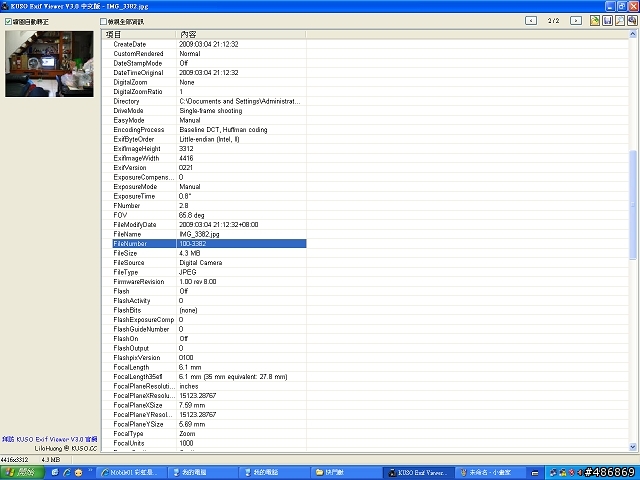Open Internet Explorer from the quick launch bar

66,472
